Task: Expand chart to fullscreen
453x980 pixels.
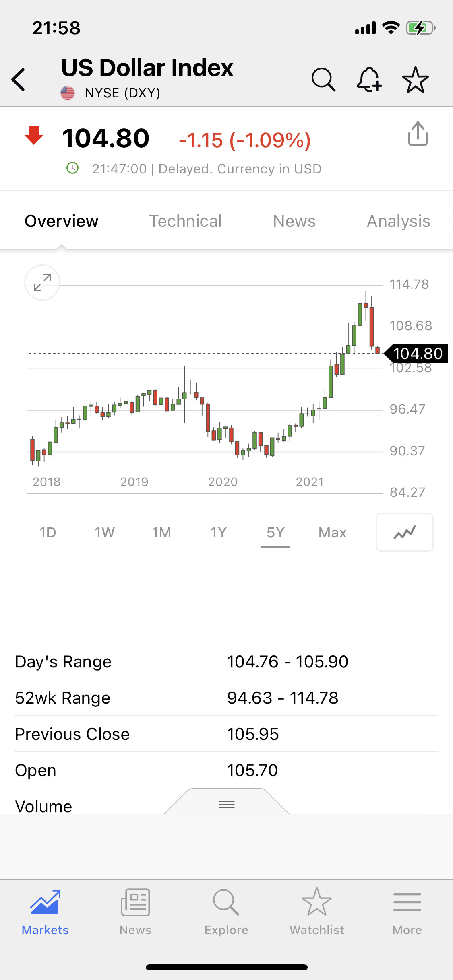Action: tap(42, 282)
